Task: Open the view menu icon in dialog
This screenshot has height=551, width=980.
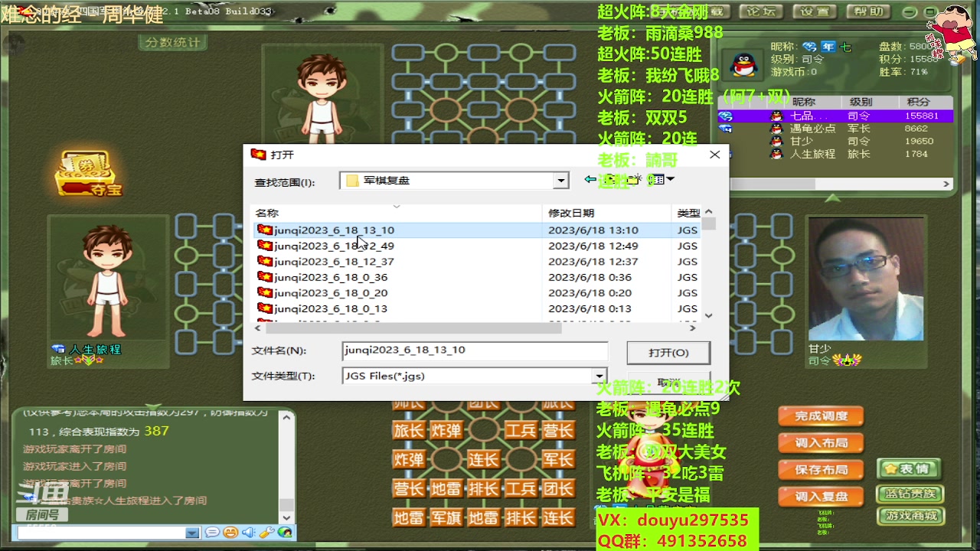Action: [656, 179]
